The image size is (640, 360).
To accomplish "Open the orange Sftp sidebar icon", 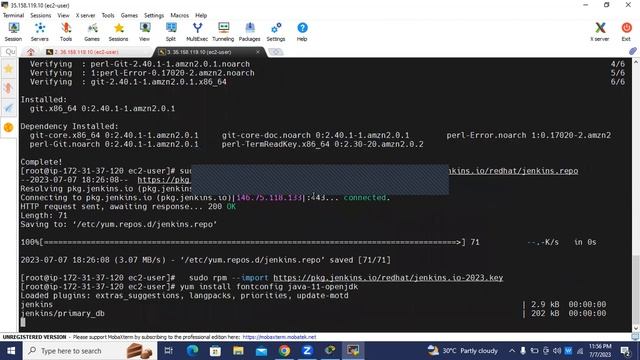I will 9,127.
